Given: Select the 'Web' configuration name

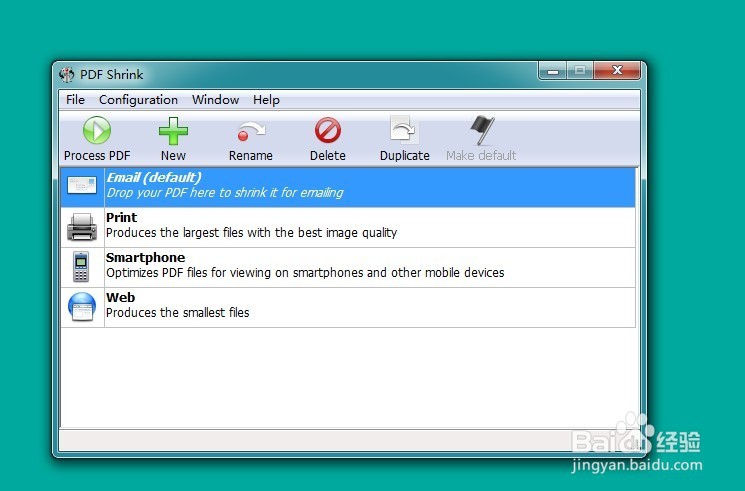Looking at the screenshot, I should tap(121, 297).
